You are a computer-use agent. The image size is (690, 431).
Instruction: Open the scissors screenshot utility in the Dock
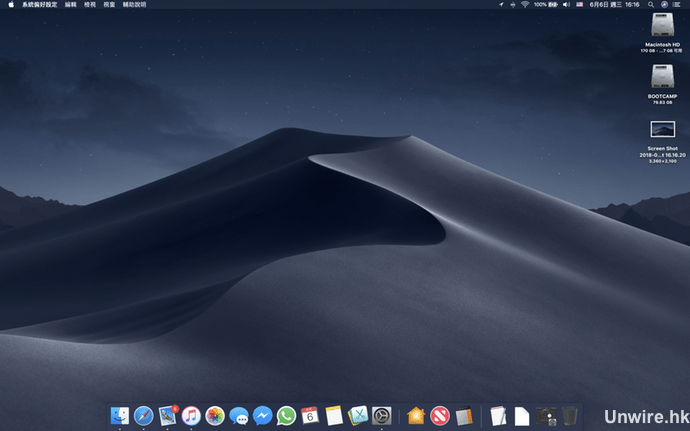(358, 416)
